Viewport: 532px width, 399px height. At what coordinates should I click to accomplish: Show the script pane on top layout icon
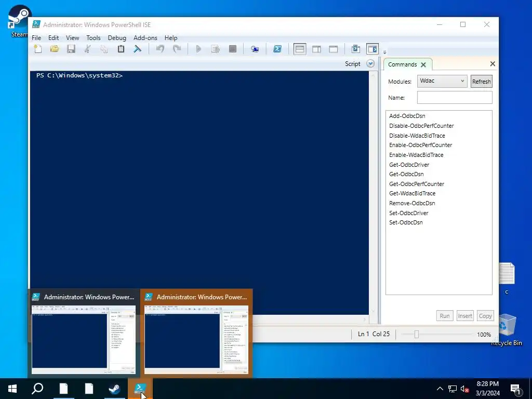[300, 49]
